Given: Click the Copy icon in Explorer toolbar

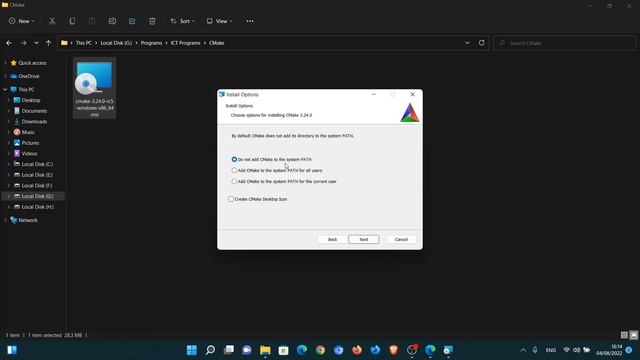Looking at the screenshot, I should 72,21.
